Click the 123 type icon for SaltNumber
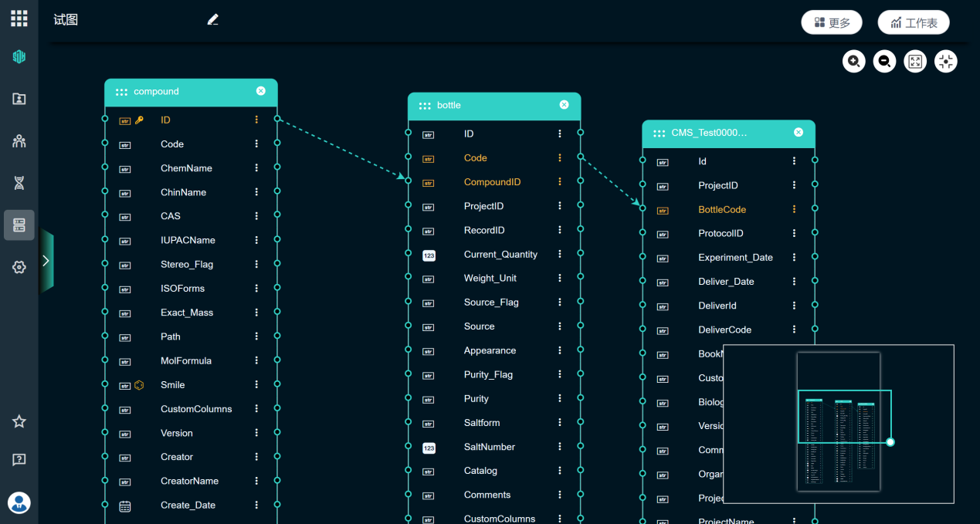The height and width of the screenshot is (524, 980). point(429,448)
